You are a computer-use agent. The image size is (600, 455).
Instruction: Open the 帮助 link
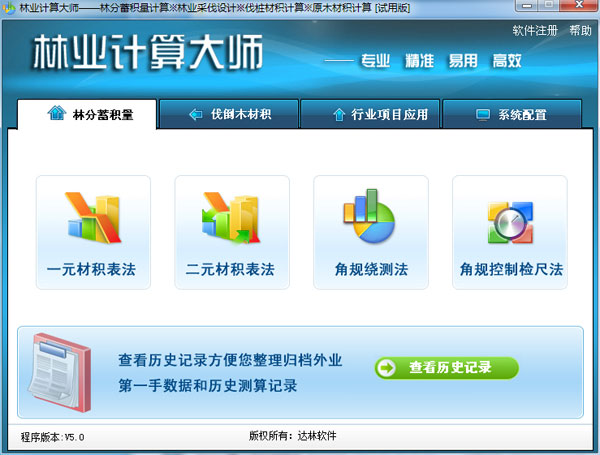point(580,31)
